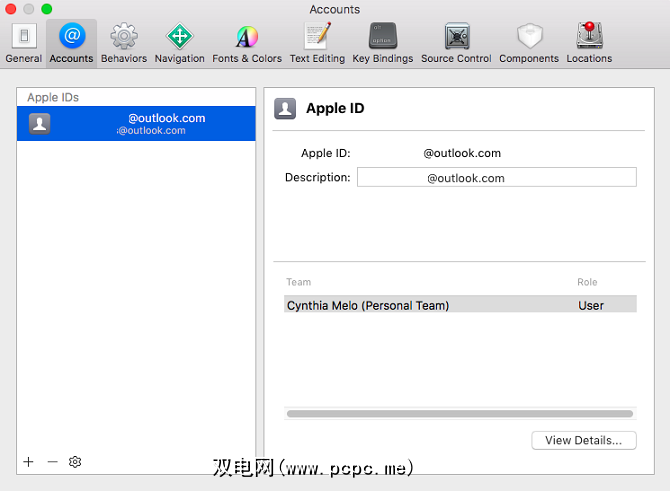This screenshot has height=491, width=670.
Task: Add a new account with plus button
Action: pos(29,462)
